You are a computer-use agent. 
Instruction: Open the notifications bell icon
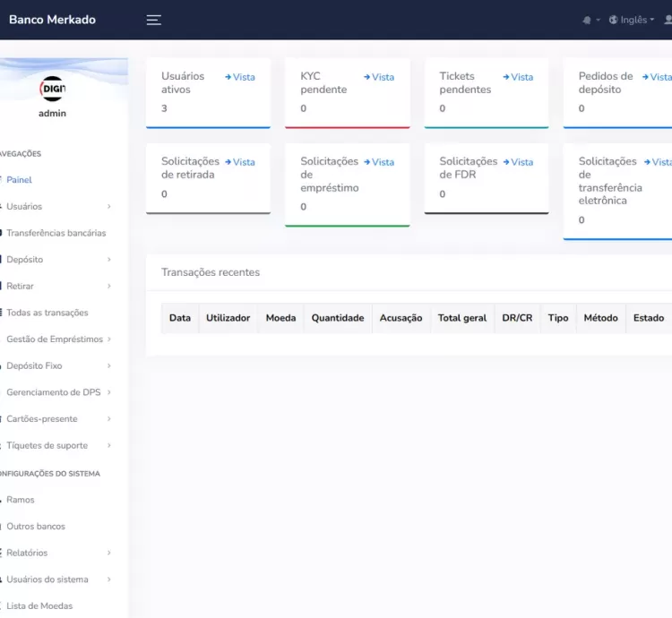pos(587,20)
